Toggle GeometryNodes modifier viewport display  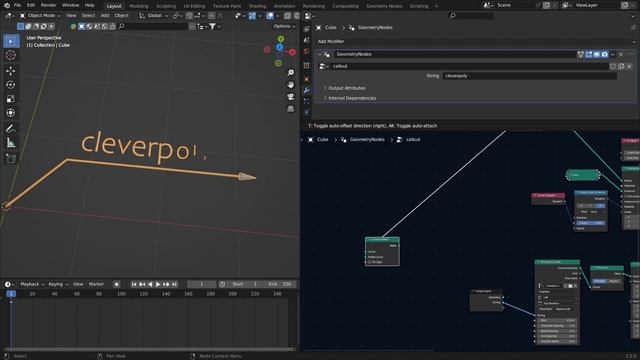[x=596, y=54]
